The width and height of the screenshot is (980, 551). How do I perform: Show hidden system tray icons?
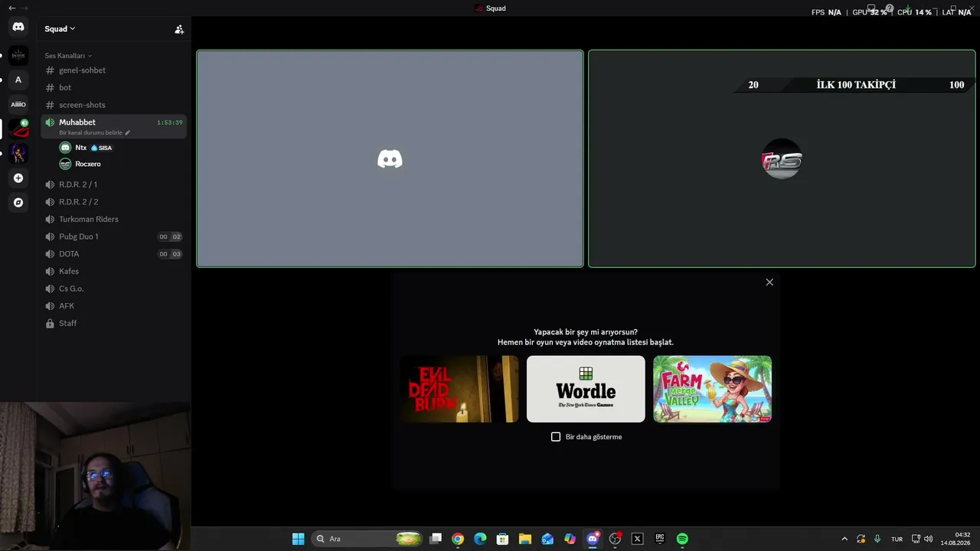click(x=844, y=539)
